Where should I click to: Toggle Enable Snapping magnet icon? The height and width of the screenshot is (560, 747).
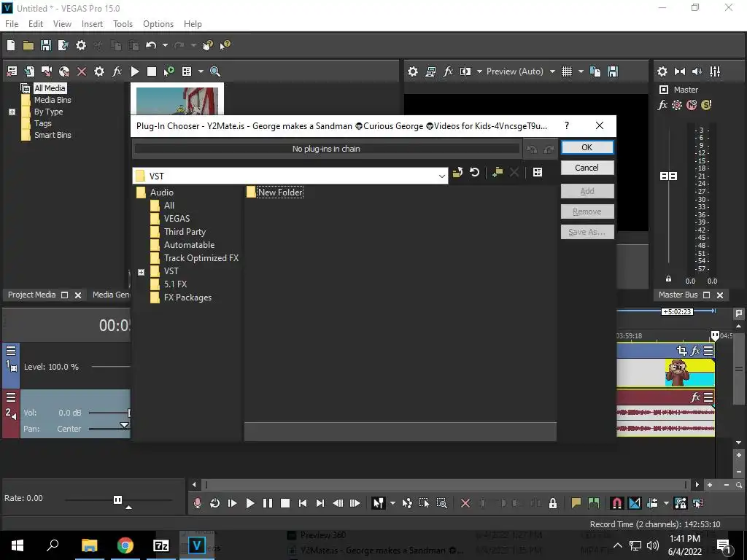[616, 503]
